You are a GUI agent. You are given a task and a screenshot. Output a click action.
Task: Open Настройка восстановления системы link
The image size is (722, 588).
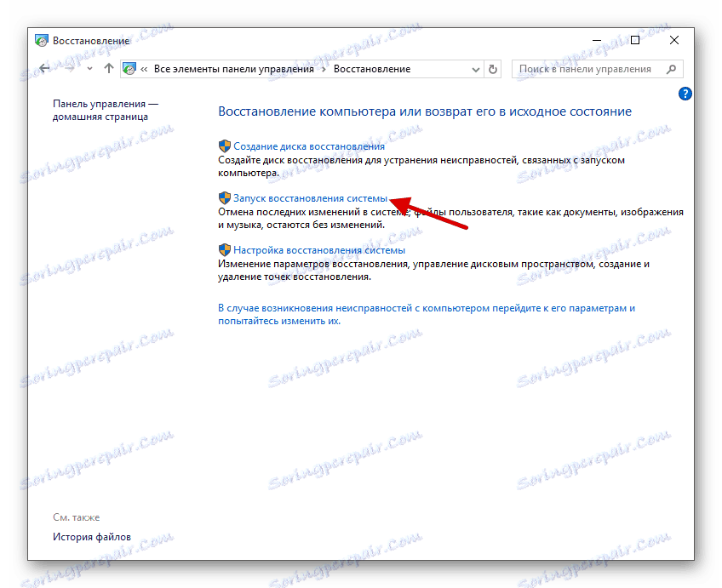click(x=319, y=250)
